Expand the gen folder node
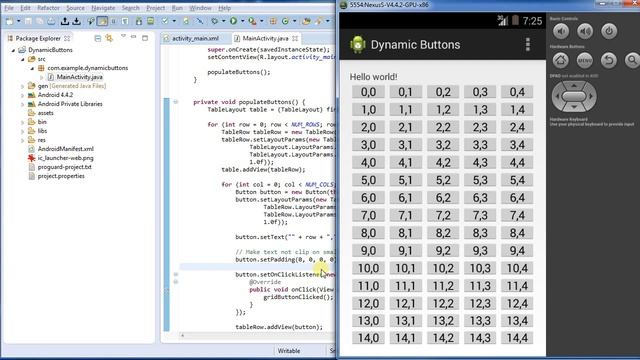This screenshot has width=640, height=360. (x=23, y=86)
